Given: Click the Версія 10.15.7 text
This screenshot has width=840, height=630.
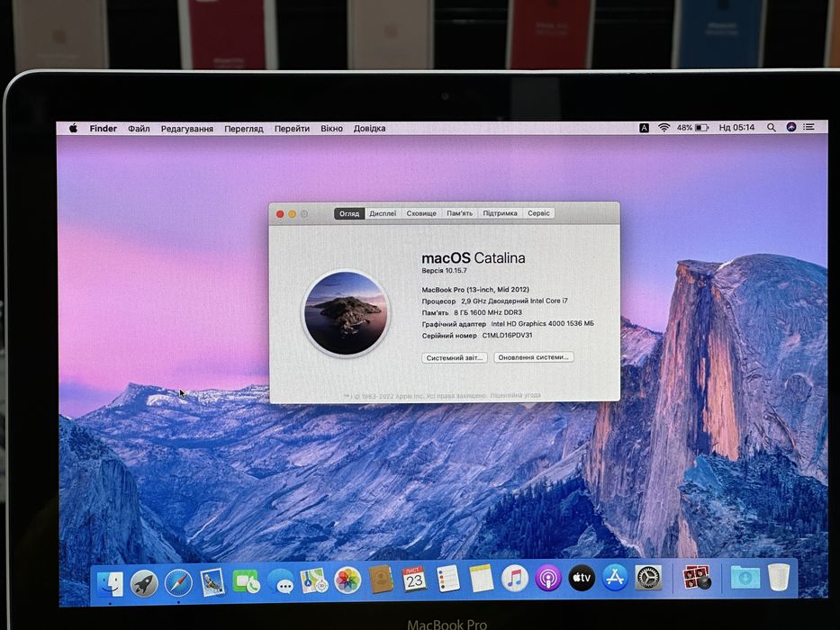Looking at the screenshot, I should pos(444,271).
